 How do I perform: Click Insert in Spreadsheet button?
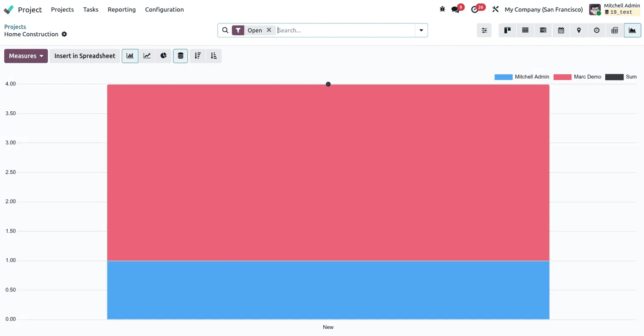[x=85, y=56]
